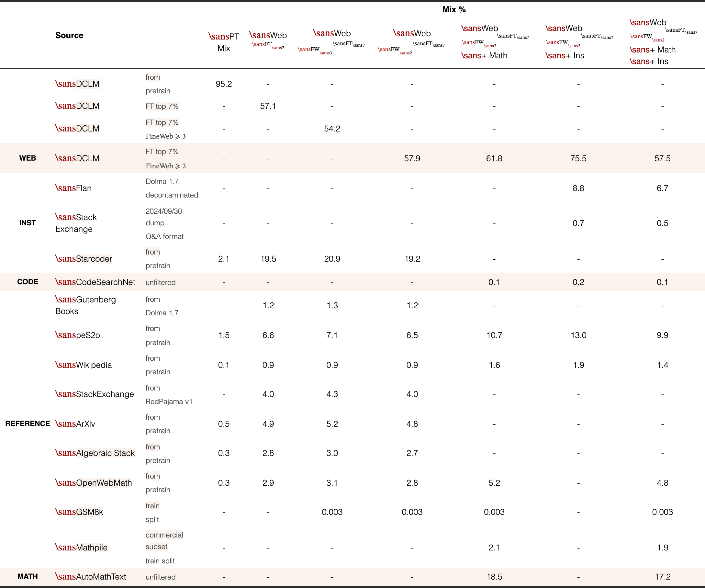
Task: Click the value 57.1
Action: coord(268,106)
